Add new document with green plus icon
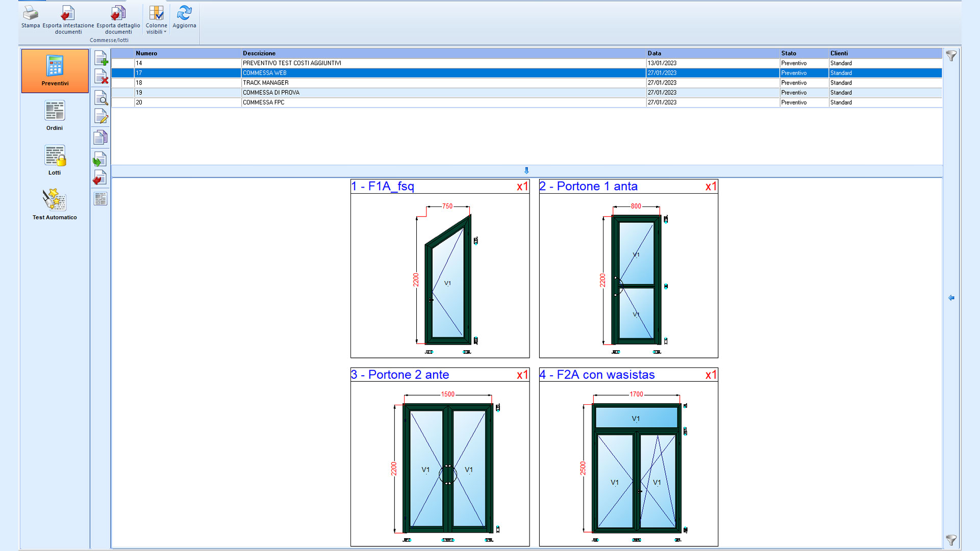Viewport: 980px width, 551px height. (x=101, y=58)
